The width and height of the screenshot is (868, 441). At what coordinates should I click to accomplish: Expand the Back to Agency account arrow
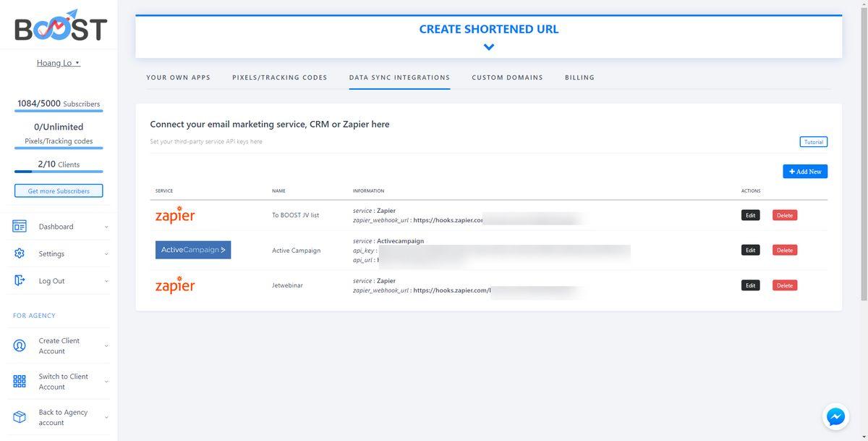coord(106,417)
